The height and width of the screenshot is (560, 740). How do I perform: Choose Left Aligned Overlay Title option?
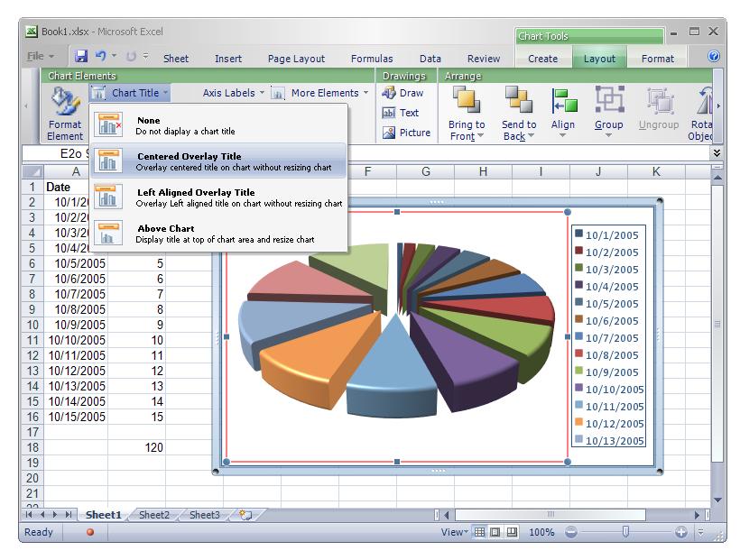click(x=219, y=197)
